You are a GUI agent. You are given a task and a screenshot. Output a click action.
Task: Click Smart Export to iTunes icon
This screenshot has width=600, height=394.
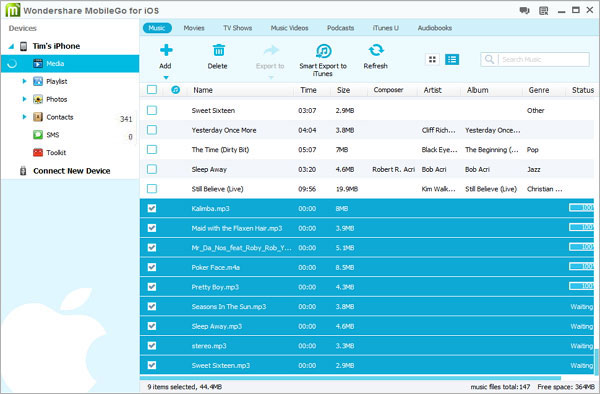click(x=323, y=50)
